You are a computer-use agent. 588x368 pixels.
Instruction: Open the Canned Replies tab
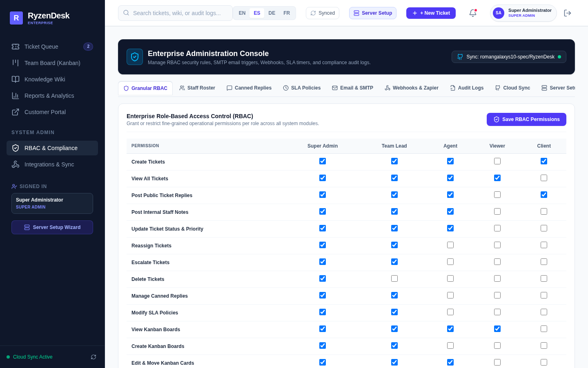249,88
